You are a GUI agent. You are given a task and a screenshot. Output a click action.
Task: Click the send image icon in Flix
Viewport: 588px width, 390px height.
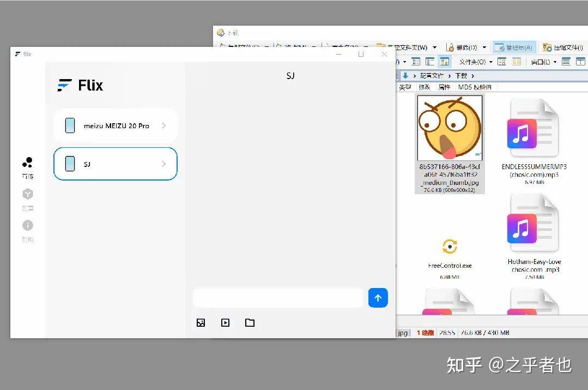click(x=201, y=323)
